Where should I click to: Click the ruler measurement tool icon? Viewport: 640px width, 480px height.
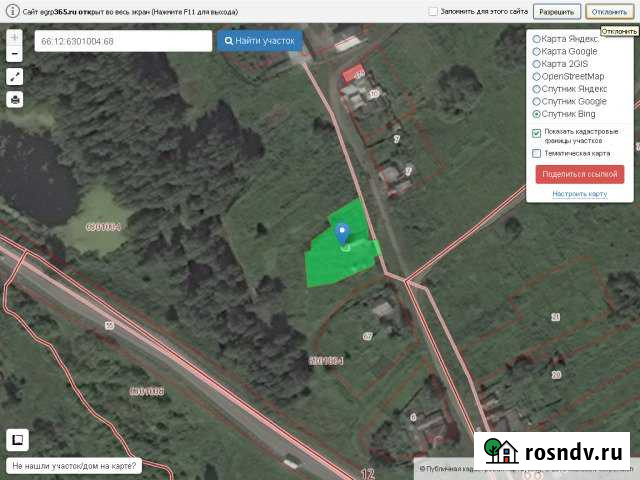pyautogui.click(x=15, y=76)
